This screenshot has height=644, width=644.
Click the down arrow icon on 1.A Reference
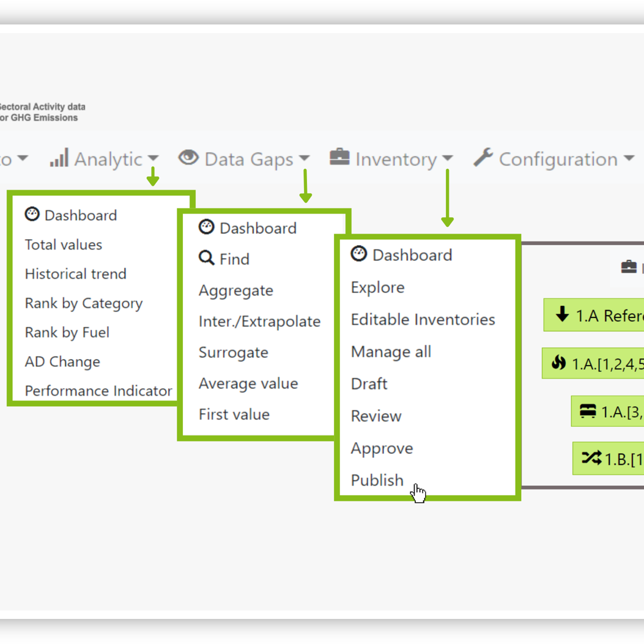click(562, 314)
